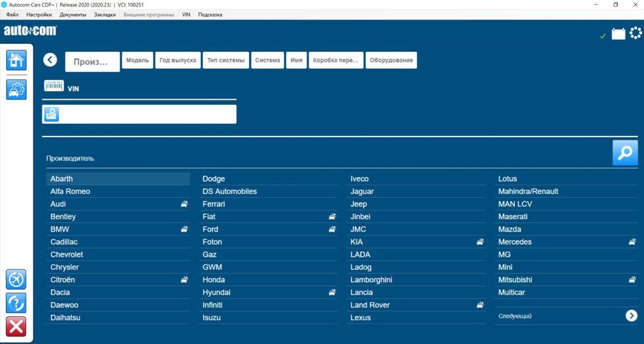Click the Следующий next page link
The width and height of the screenshot is (644, 344).
click(515, 316)
